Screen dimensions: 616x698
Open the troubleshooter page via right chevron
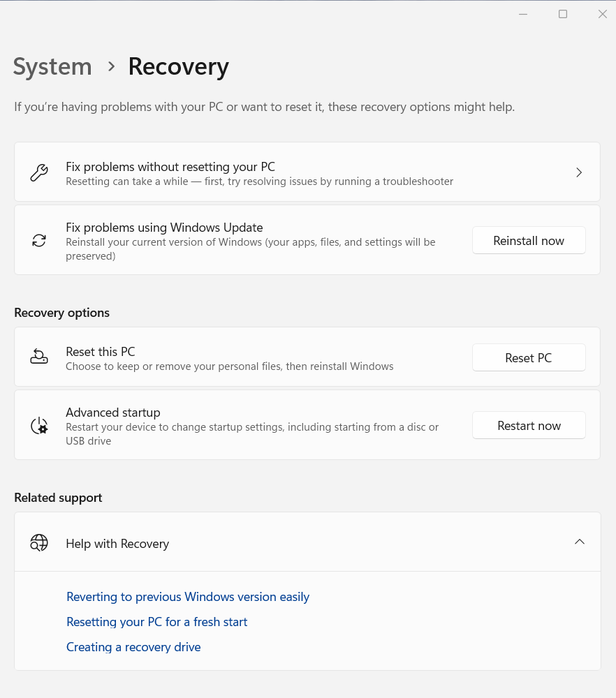tap(579, 172)
